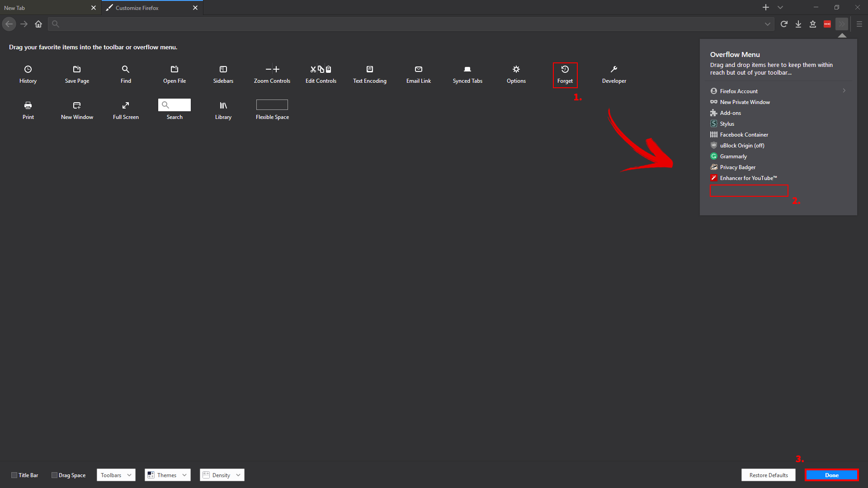Image resolution: width=868 pixels, height=488 pixels.
Task: Select Grammarly in overflow menu
Action: [778, 156]
